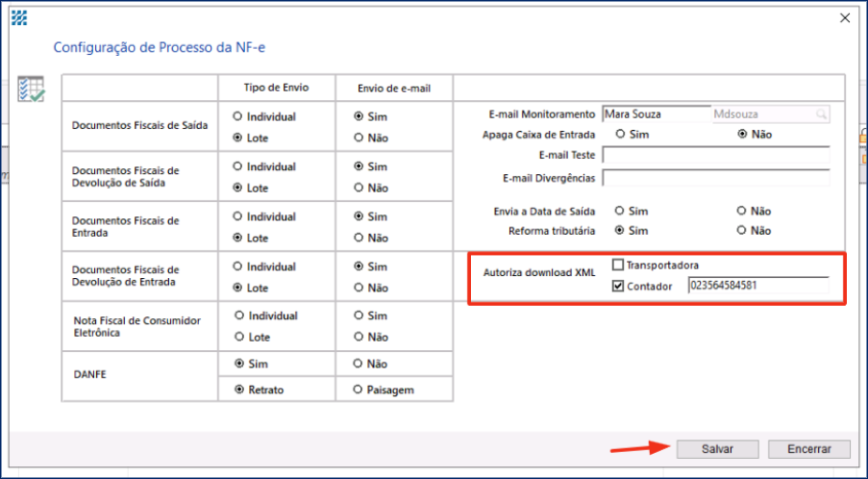The image size is (868, 479).
Task: Click the E-mail Monitoramento Mara Souza field
Action: pyautogui.click(x=656, y=114)
